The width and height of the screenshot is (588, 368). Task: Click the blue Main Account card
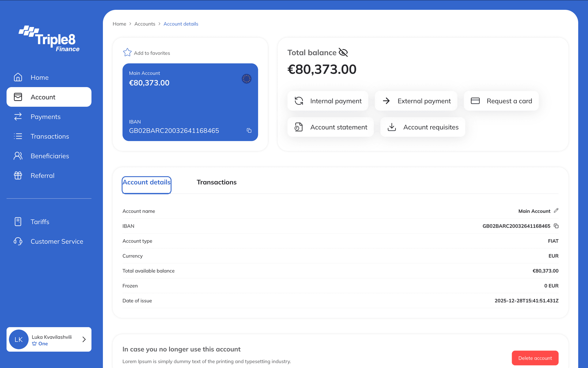[190, 102]
